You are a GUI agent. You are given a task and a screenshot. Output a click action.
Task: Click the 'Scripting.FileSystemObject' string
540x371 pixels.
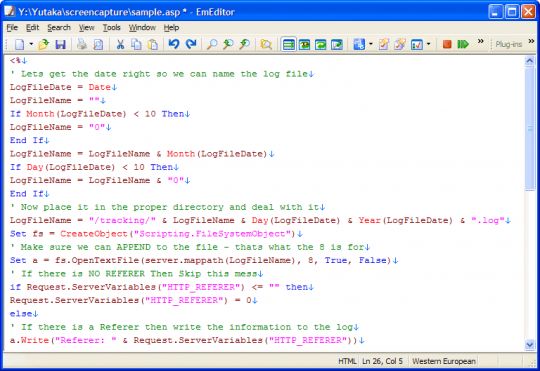(x=212, y=234)
